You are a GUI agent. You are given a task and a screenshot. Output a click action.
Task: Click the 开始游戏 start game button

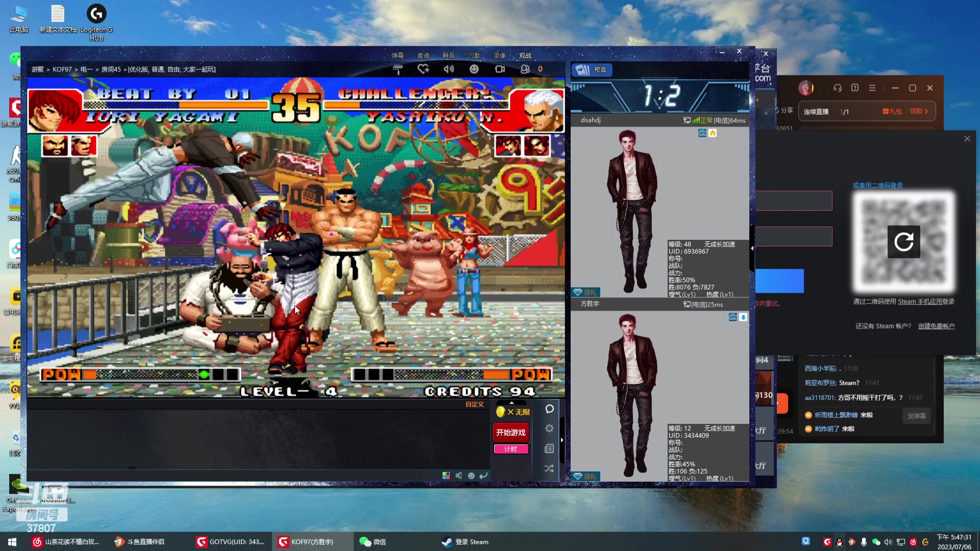[x=511, y=433]
